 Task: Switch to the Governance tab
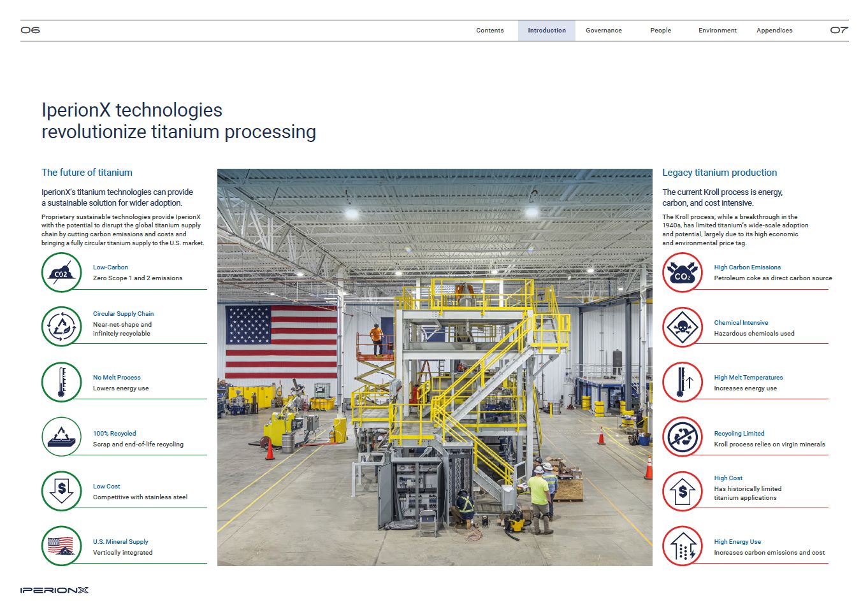(x=604, y=31)
